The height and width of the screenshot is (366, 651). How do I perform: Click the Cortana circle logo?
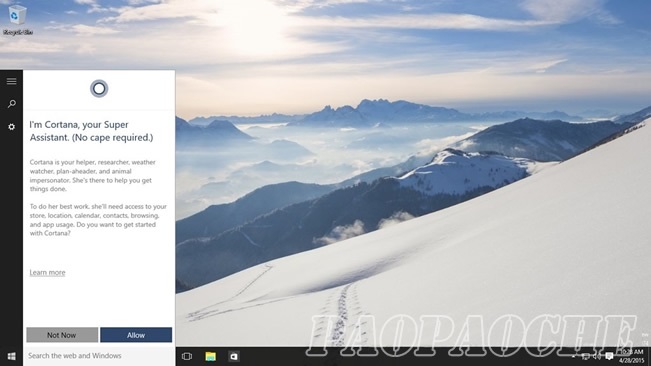click(99, 88)
